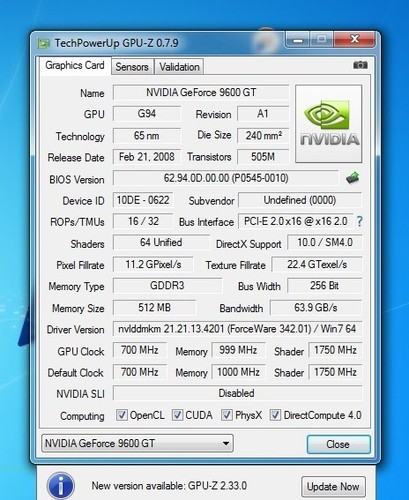Image resolution: width=409 pixels, height=500 pixels.
Task: Click the GPU Clock row Memory 999 MHz
Action: point(238,350)
